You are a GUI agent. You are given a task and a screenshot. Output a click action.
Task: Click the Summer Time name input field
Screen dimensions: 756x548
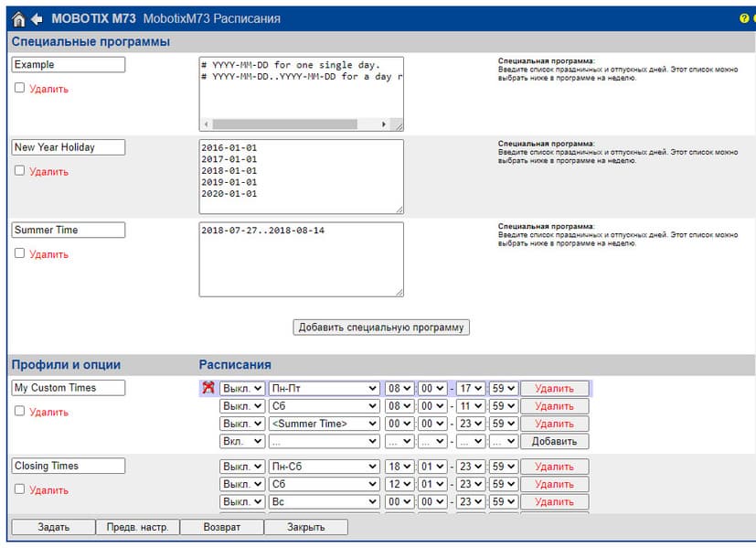click(68, 230)
